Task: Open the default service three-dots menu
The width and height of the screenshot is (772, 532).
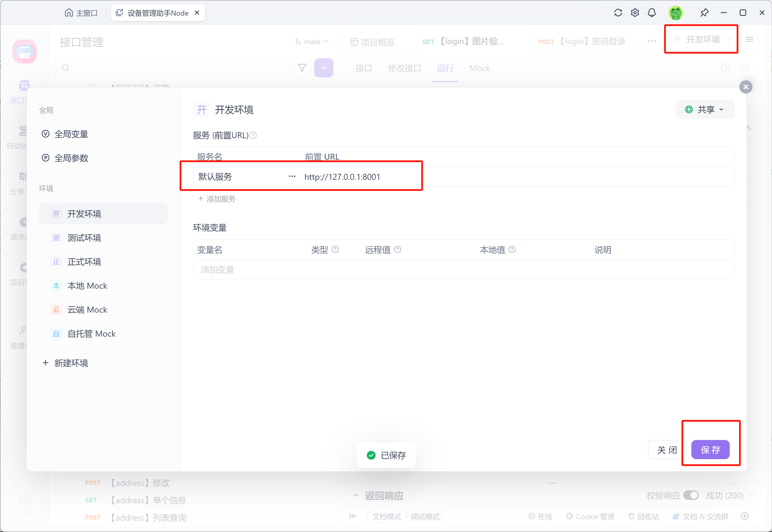Action: (x=292, y=176)
